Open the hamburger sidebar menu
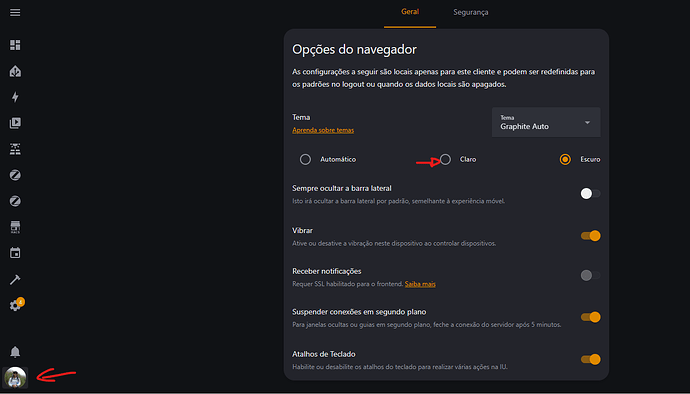Viewport: 690px width, 394px height. pyautogui.click(x=15, y=12)
